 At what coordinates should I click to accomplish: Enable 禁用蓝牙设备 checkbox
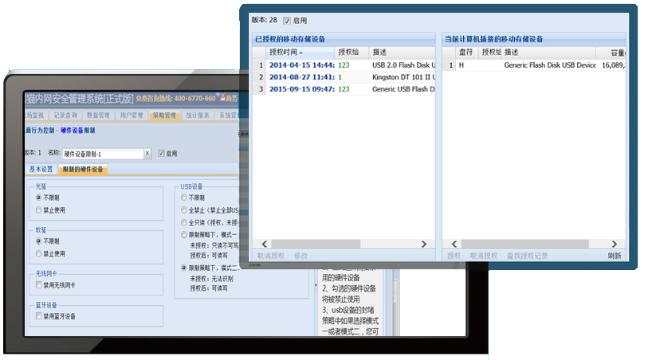point(39,316)
